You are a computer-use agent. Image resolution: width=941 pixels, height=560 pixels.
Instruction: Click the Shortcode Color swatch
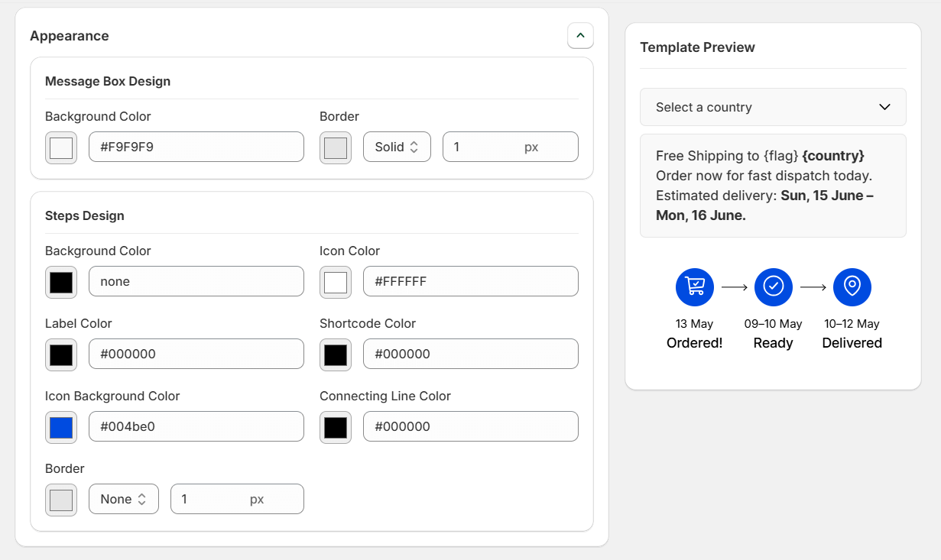click(x=335, y=354)
